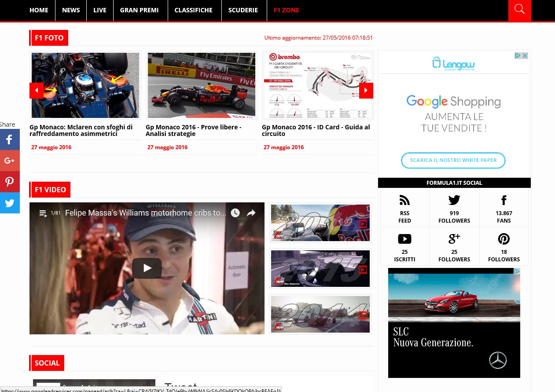Go to previous photo with left arrow
The image size is (555, 392).
[37, 91]
